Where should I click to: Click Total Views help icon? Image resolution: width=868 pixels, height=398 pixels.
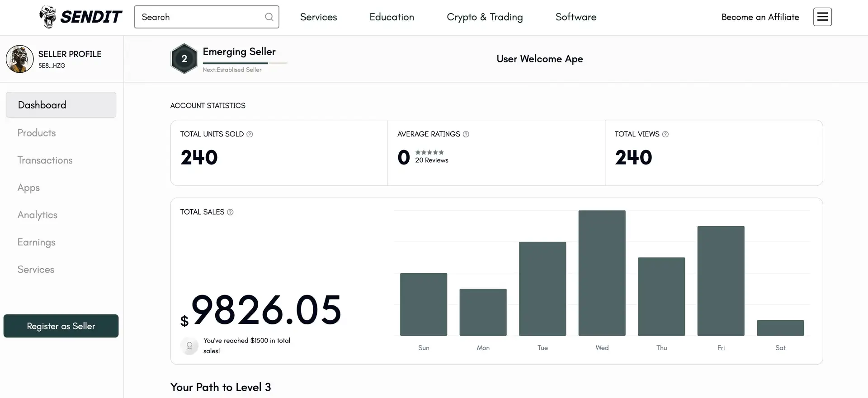665,134
